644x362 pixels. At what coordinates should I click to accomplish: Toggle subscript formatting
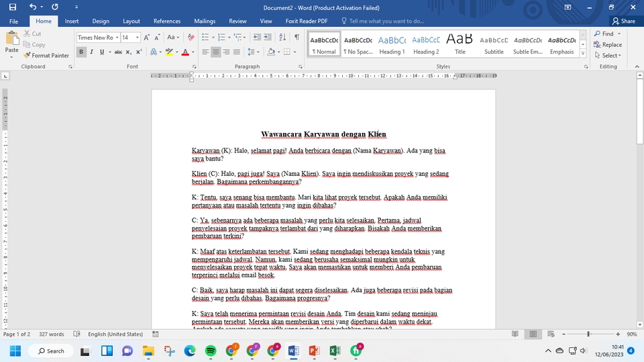(129, 52)
